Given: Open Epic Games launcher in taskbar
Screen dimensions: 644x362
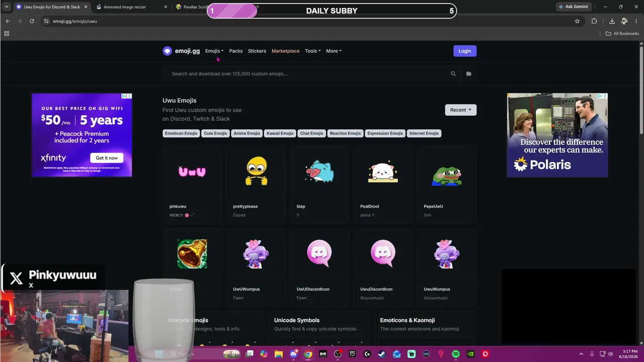Looking at the screenshot, I should tap(353, 354).
